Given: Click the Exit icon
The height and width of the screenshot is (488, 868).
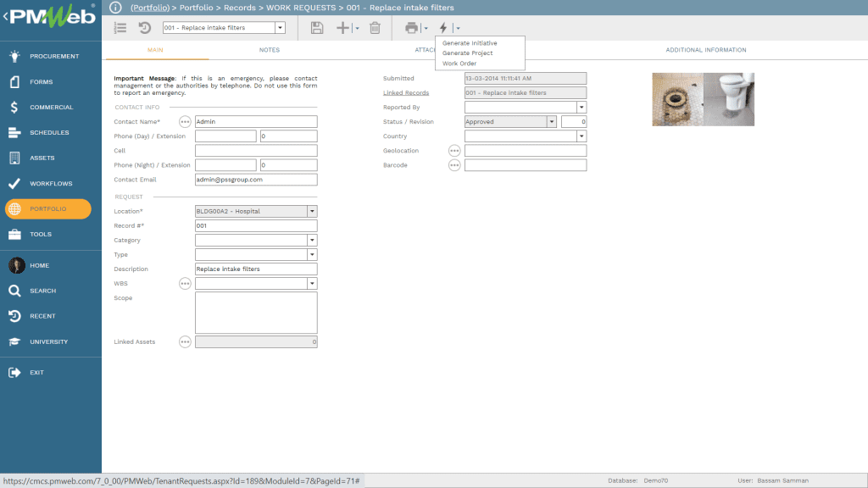Looking at the screenshot, I should click(x=14, y=373).
